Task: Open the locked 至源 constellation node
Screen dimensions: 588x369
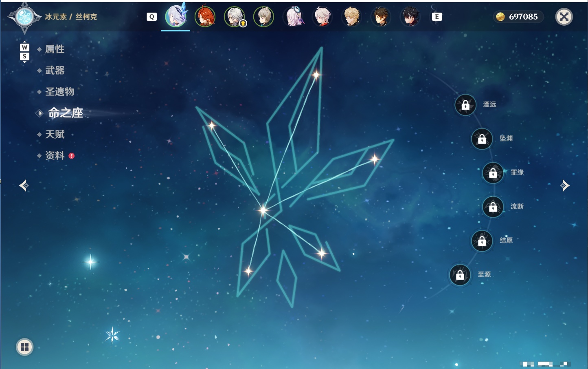Action: (x=460, y=275)
